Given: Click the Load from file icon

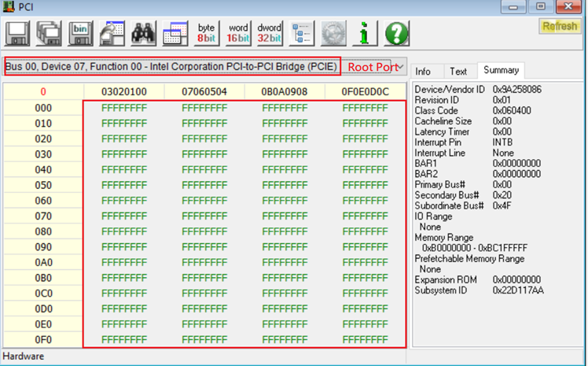Looking at the screenshot, I should 112,34.
